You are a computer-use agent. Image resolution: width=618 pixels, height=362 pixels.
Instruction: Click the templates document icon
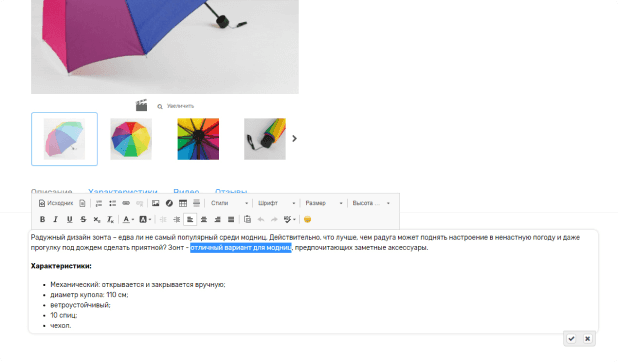coord(82,203)
